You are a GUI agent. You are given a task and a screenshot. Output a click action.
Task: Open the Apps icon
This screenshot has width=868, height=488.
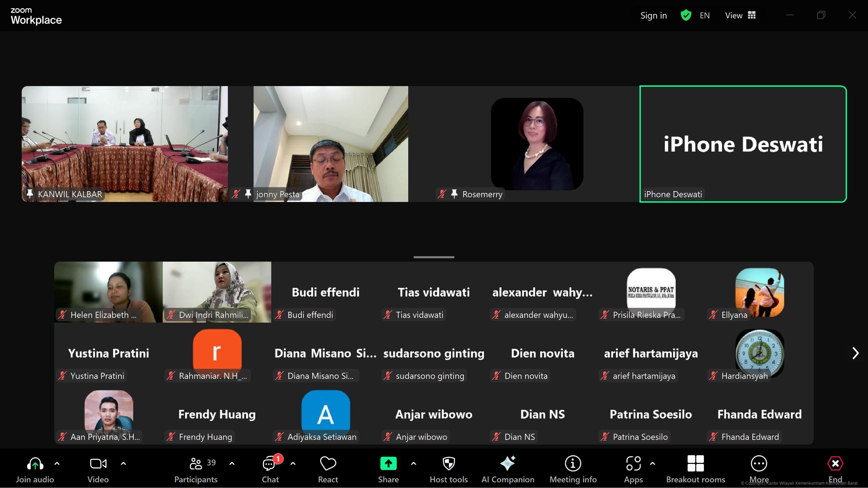point(633,463)
